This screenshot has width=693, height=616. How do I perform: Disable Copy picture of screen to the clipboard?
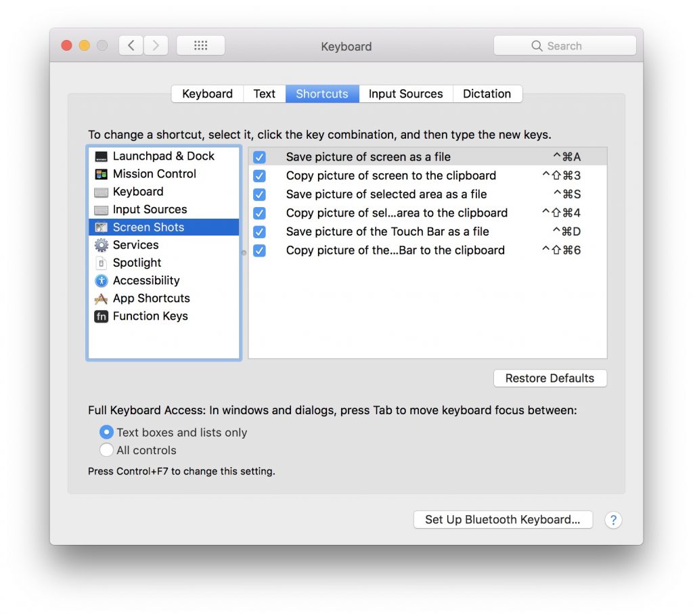(259, 176)
